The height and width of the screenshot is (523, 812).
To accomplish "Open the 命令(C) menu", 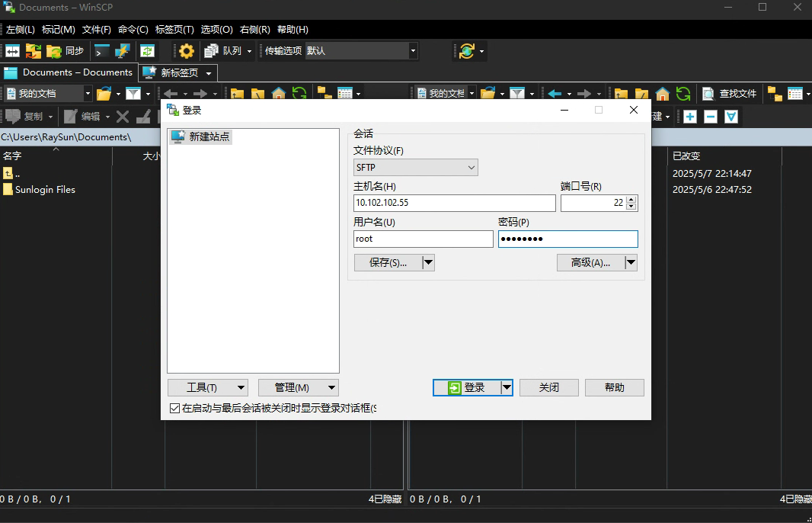I will (133, 30).
